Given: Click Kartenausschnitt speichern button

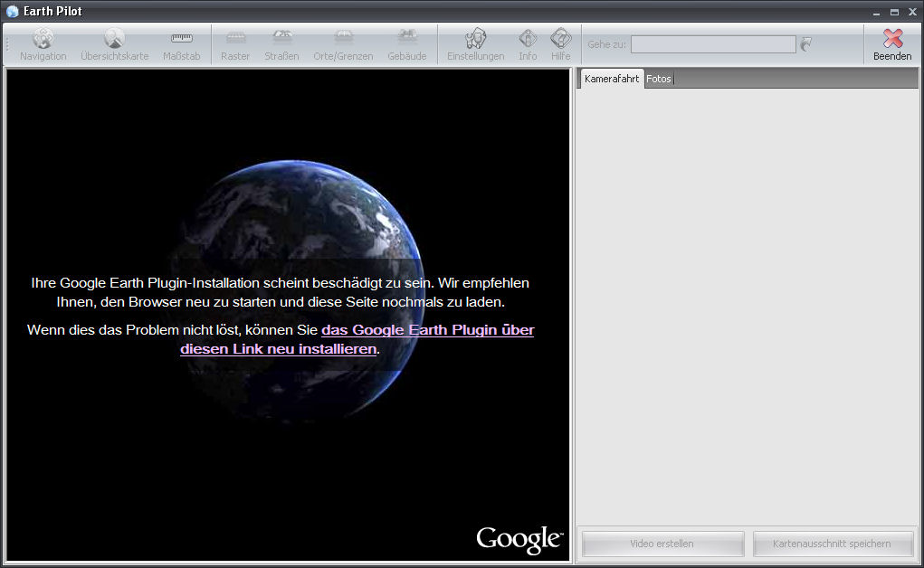Looking at the screenshot, I should [x=832, y=544].
